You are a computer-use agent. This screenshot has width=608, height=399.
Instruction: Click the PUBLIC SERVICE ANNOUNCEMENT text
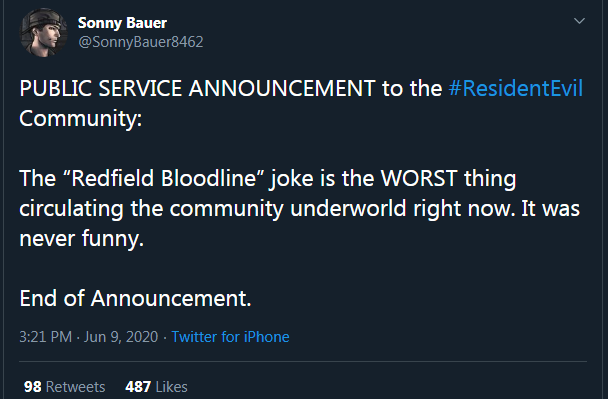197,88
